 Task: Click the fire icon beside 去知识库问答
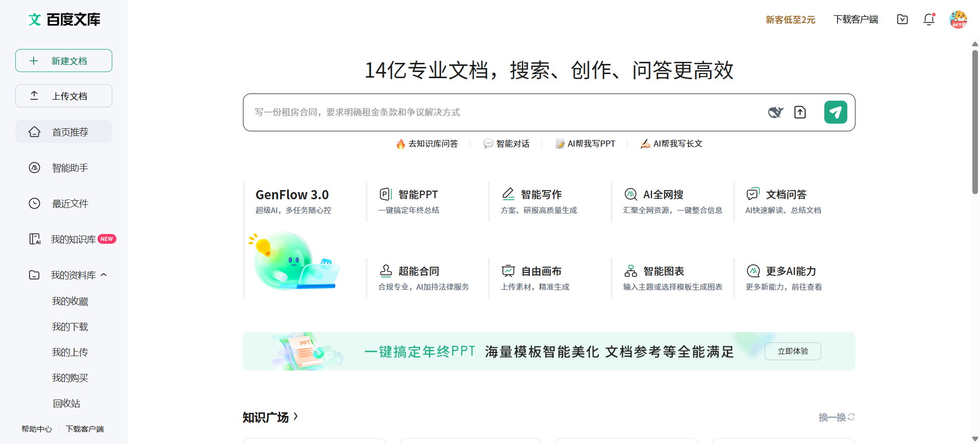(401, 144)
